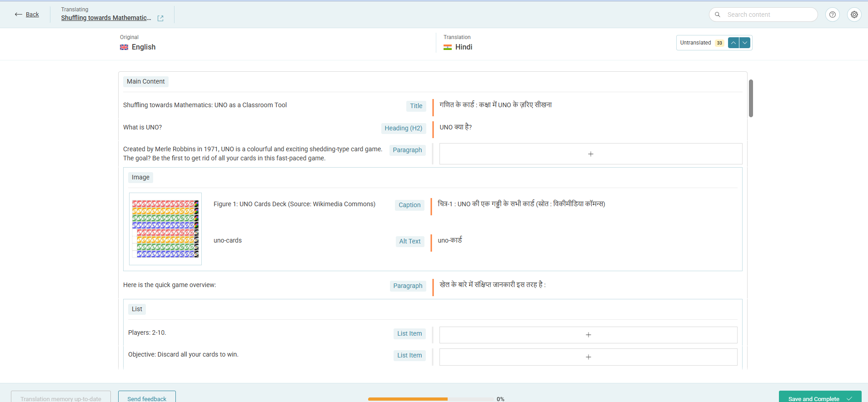Go back using the Back arrow link
Screen dimensions: 868x402
tap(26, 15)
